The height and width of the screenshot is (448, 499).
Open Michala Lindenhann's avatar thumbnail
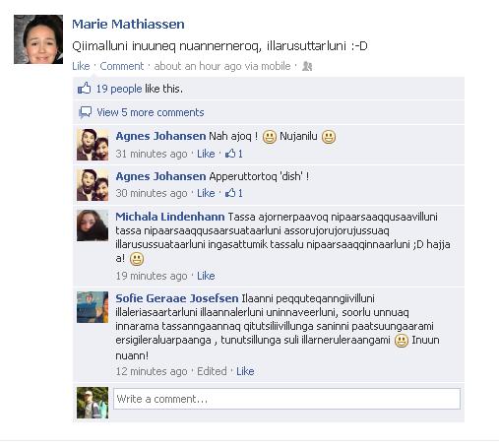[x=93, y=225]
